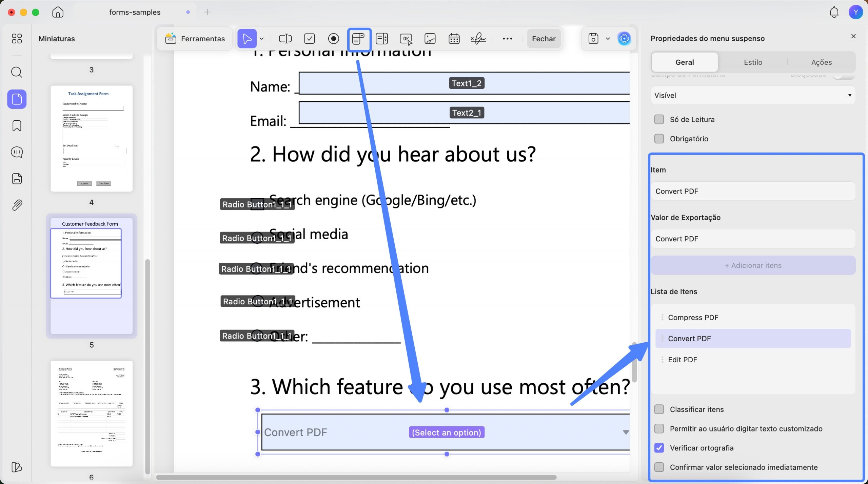
Task: Select Compress PDF in item list
Action: point(753,318)
